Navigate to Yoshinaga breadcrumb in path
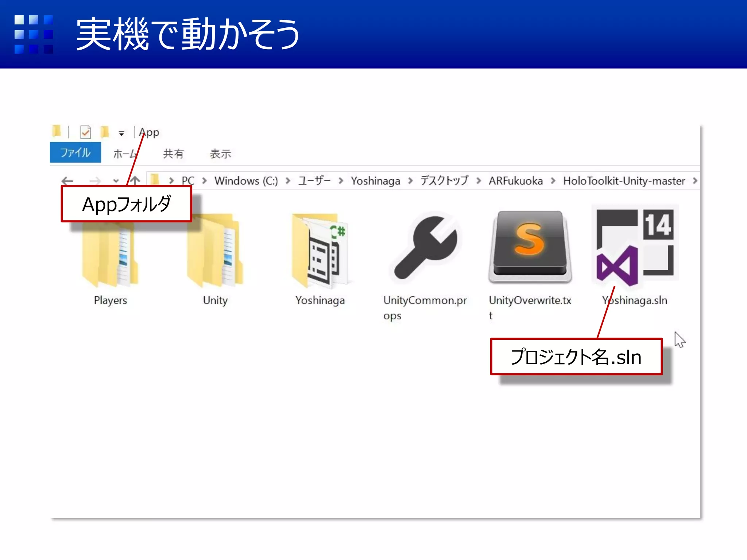747x560 pixels. [376, 181]
